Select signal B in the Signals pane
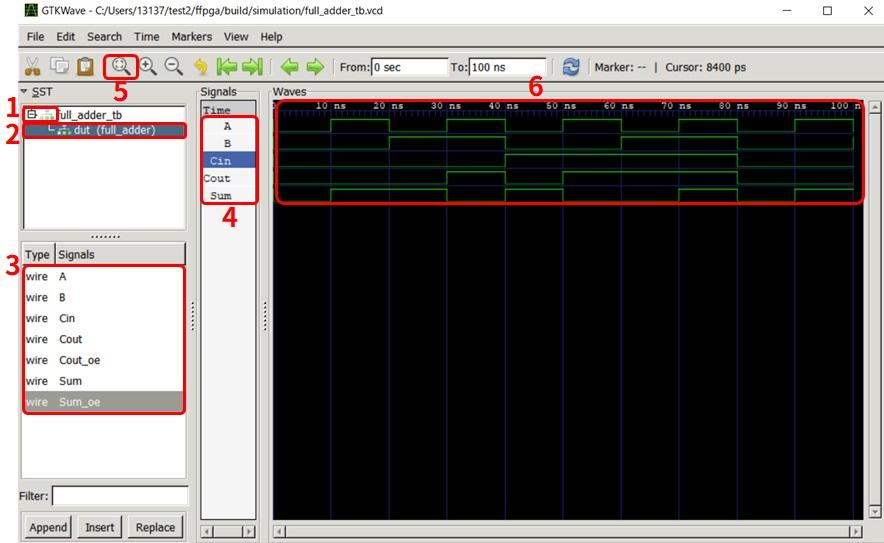The image size is (884, 543). pyautogui.click(x=228, y=143)
